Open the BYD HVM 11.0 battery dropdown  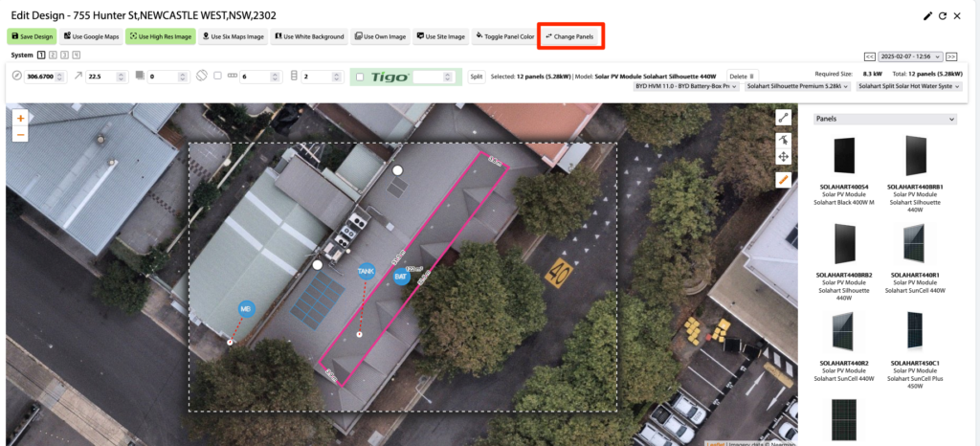[686, 86]
